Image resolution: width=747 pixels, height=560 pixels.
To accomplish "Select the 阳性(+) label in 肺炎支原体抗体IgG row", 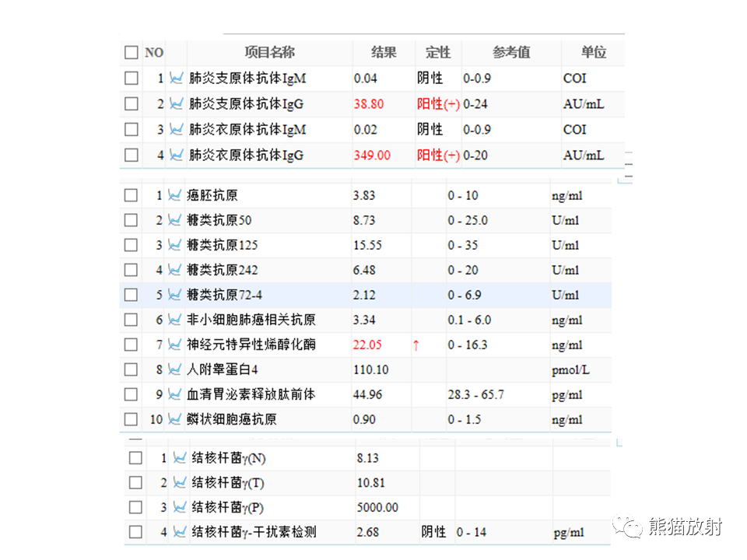I will [x=438, y=103].
